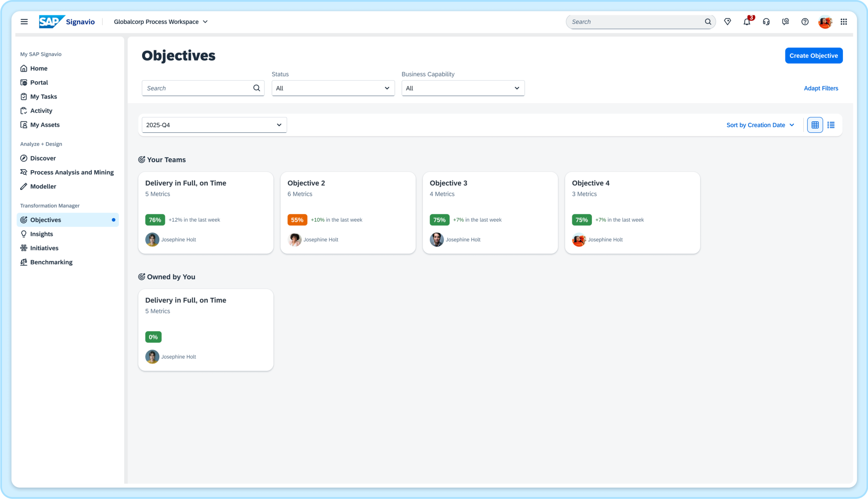Open the app launcher grid icon

[843, 22]
